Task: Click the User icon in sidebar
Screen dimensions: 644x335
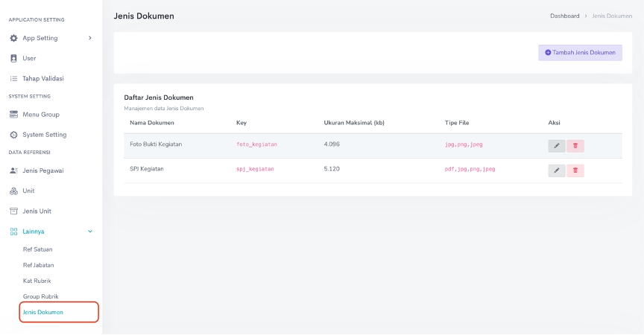Action: click(x=13, y=58)
